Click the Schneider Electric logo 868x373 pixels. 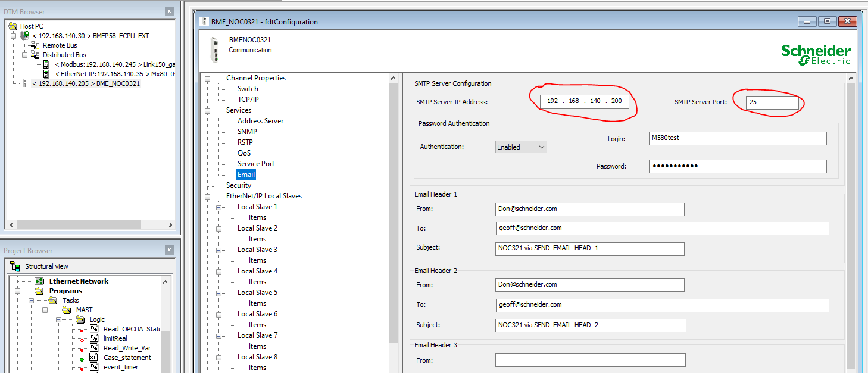click(816, 54)
